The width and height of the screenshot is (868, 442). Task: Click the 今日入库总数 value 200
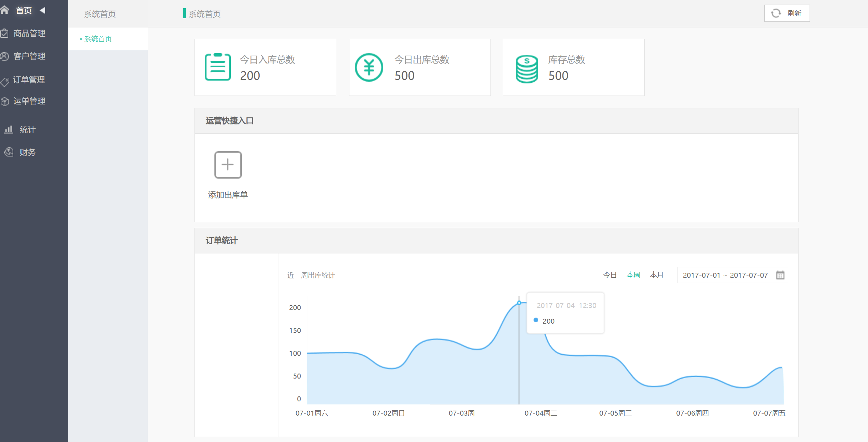click(250, 76)
